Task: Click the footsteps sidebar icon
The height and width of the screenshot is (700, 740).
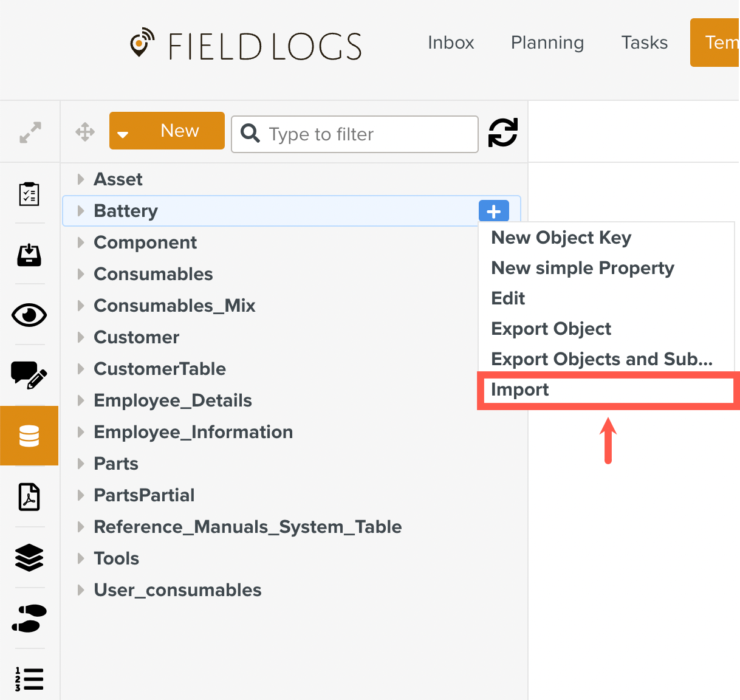Action: click(x=29, y=618)
